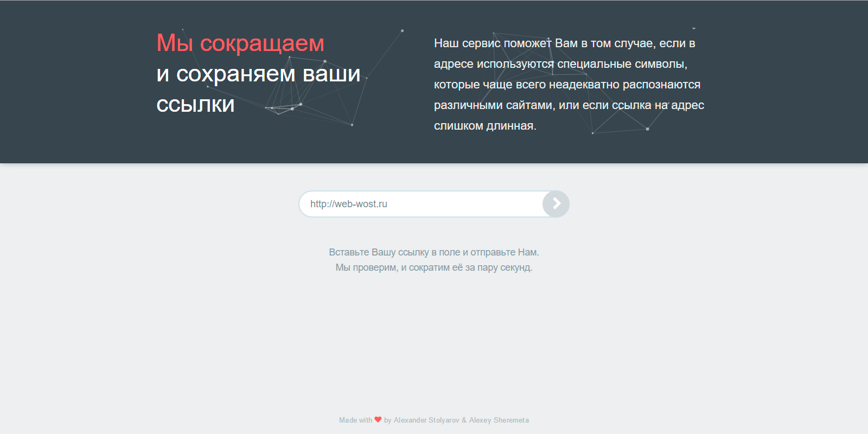Screen dimensions: 868x434
Task: Click the heading word "ссылки"
Action: click(195, 104)
